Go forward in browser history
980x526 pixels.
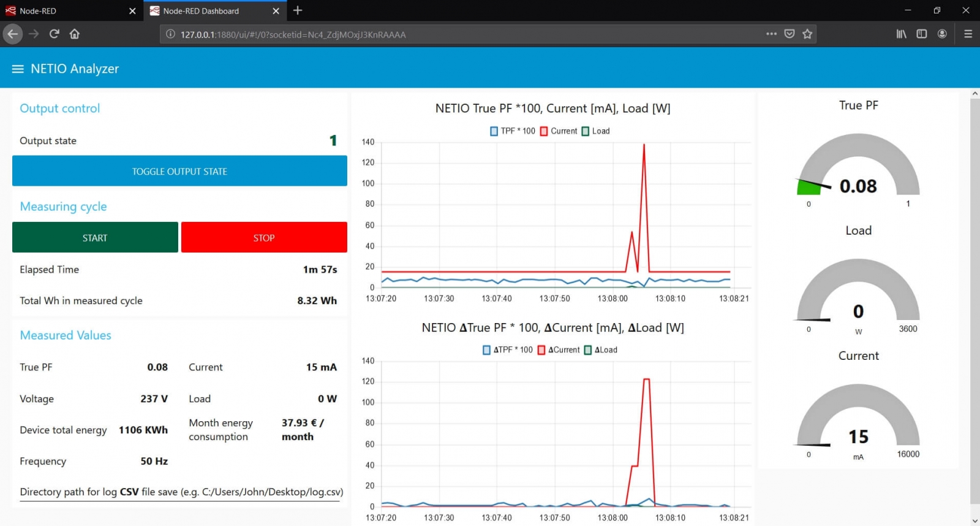click(x=34, y=34)
